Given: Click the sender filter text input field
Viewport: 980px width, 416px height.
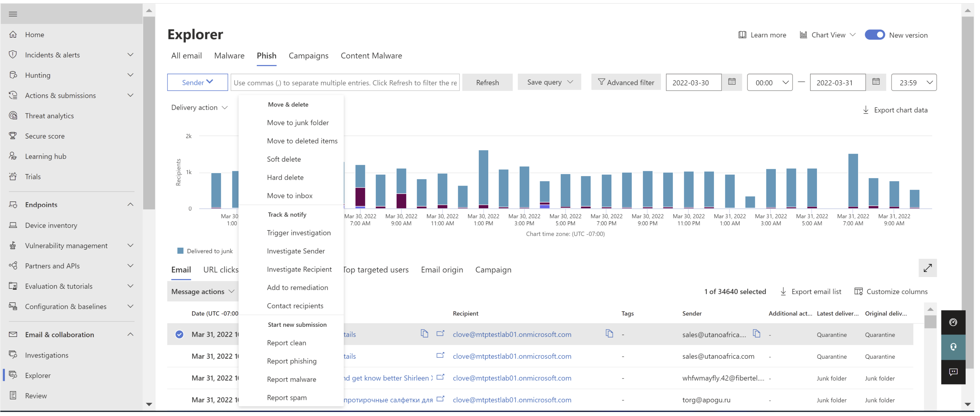Looking at the screenshot, I should (345, 83).
